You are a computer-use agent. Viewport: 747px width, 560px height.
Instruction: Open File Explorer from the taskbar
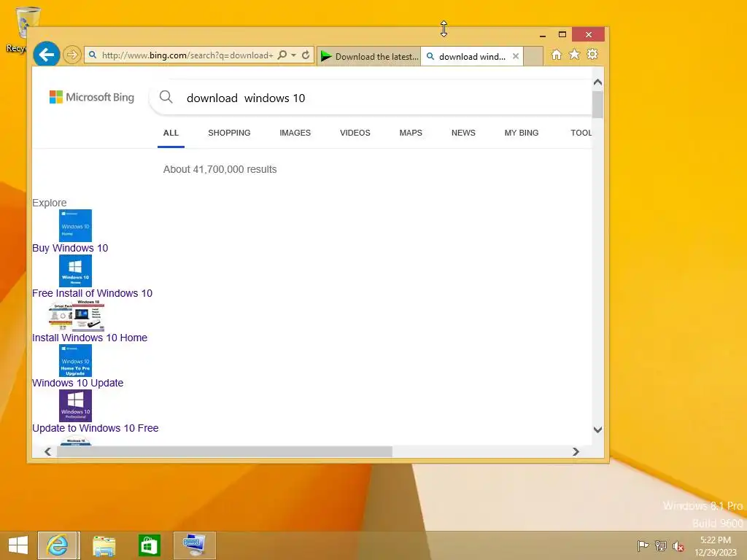(104, 545)
